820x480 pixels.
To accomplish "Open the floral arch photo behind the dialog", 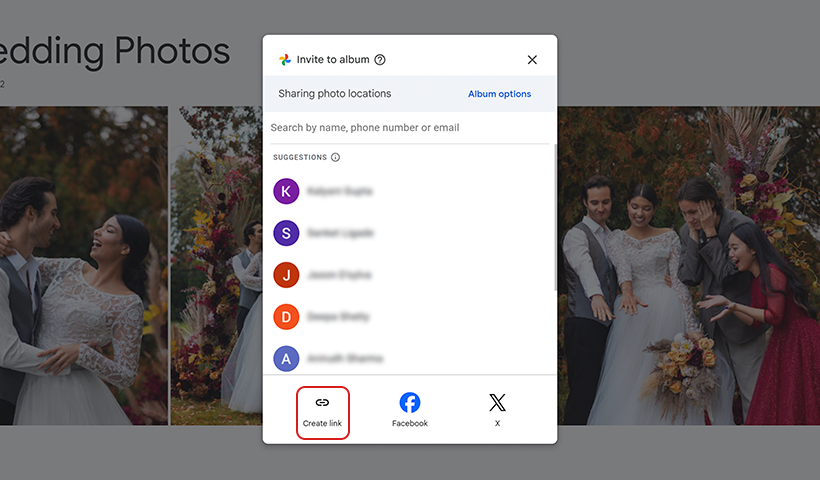I will (x=217, y=266).
